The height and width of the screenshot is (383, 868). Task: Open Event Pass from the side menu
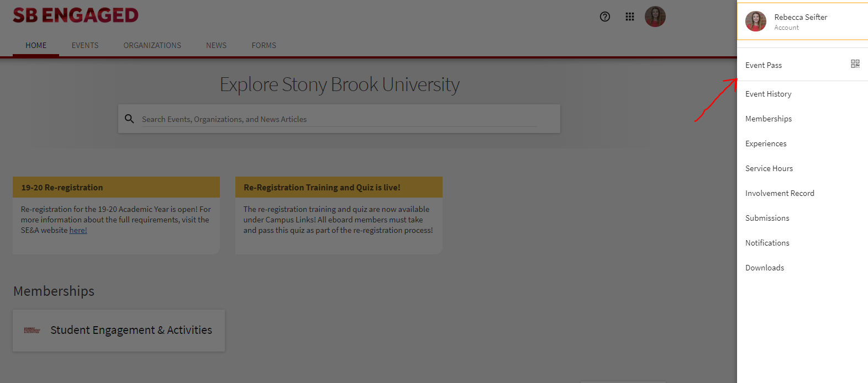click(x=803, y=65)
